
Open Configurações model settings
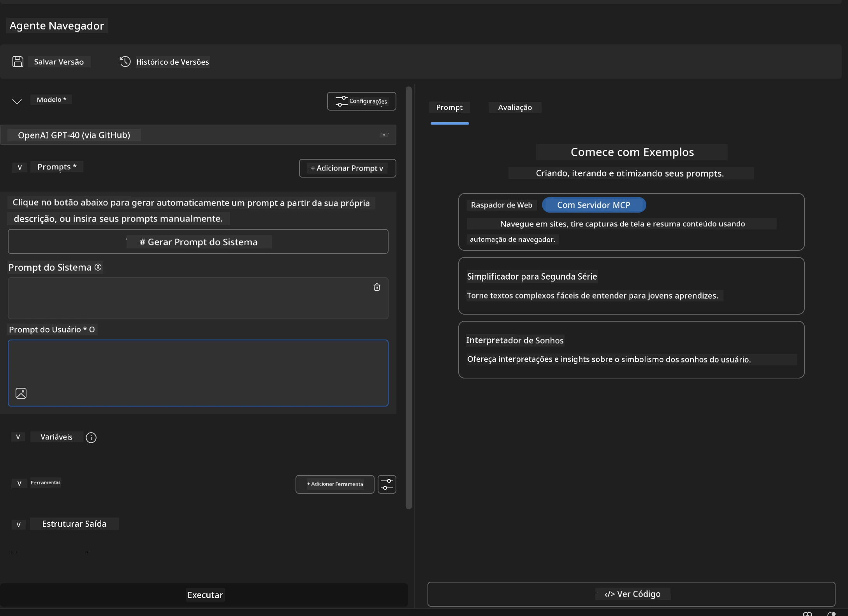362,101
